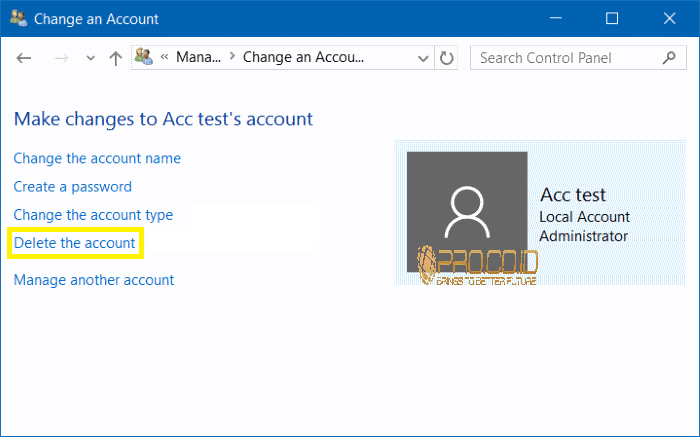Click the magnifier search icon
Viewport: 700px width, 437px height.
coord(669,58)
